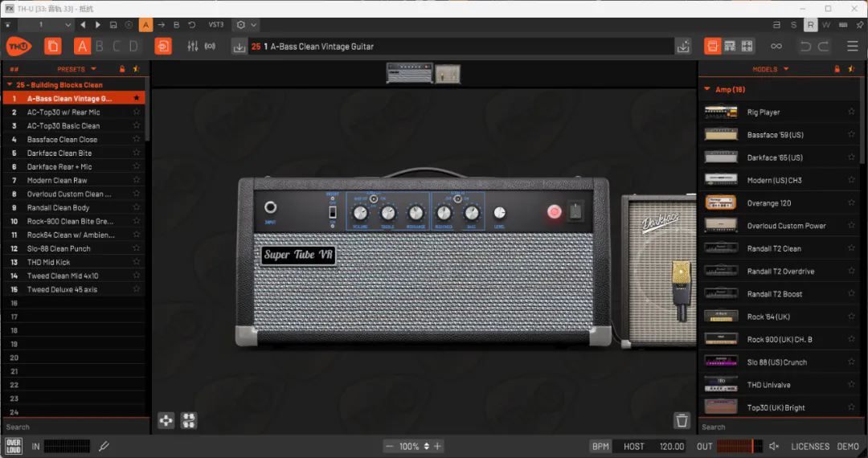The width and height of the screenshot is (868, 458).
Task: Toggle the amp power rocker switch
Action: (575, 211)
